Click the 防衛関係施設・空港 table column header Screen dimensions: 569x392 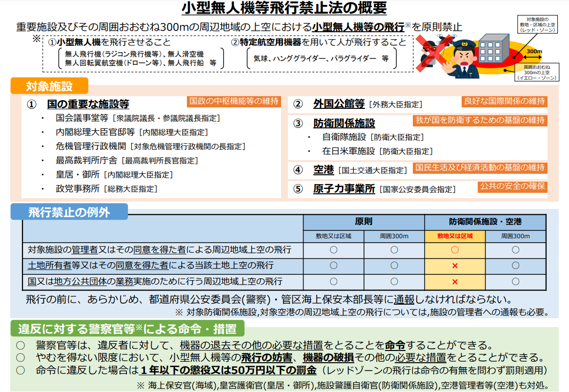485,222
